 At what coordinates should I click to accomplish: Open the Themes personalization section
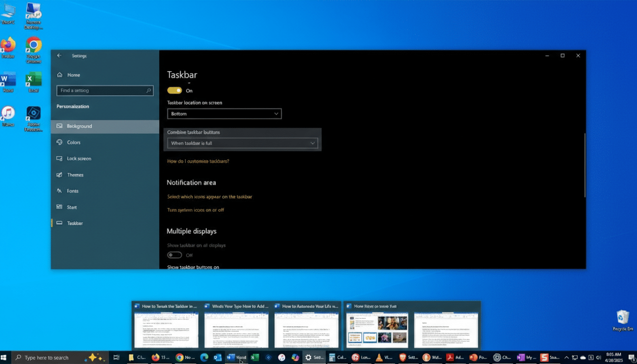(74, 174)
